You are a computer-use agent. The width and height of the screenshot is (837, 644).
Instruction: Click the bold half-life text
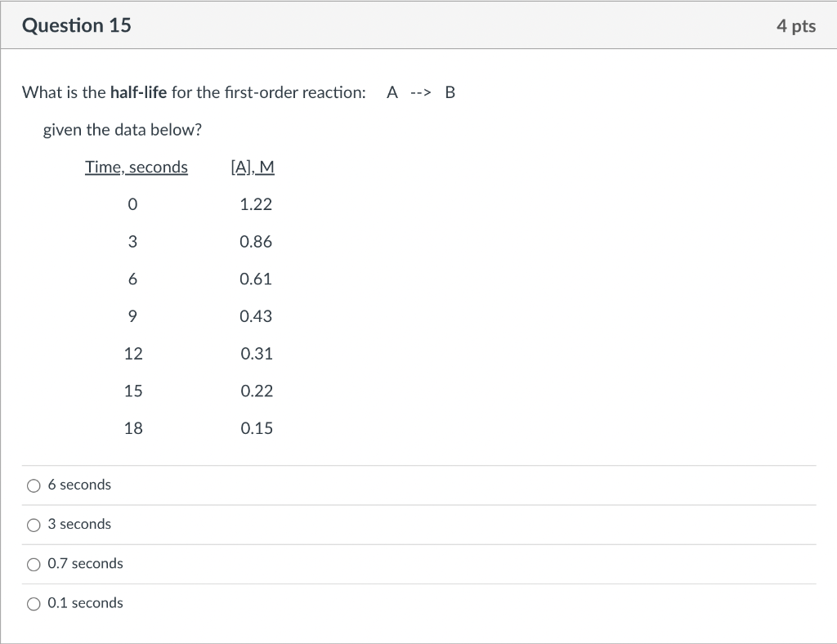click(139, 92)
